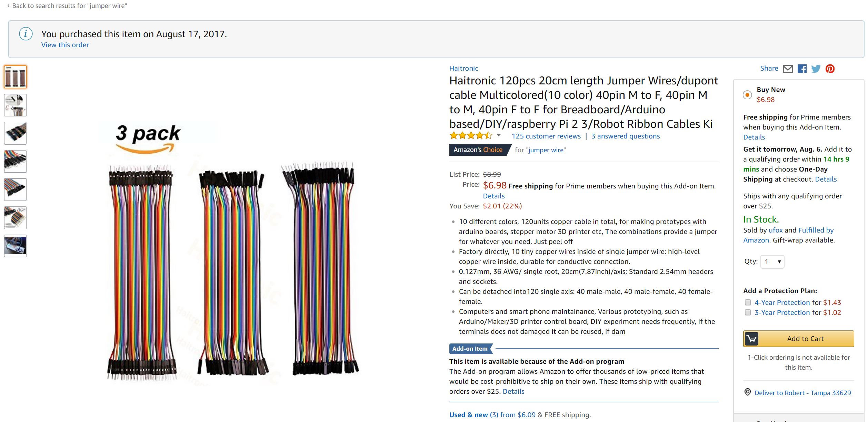Share this product via email icon

[788, 69]
